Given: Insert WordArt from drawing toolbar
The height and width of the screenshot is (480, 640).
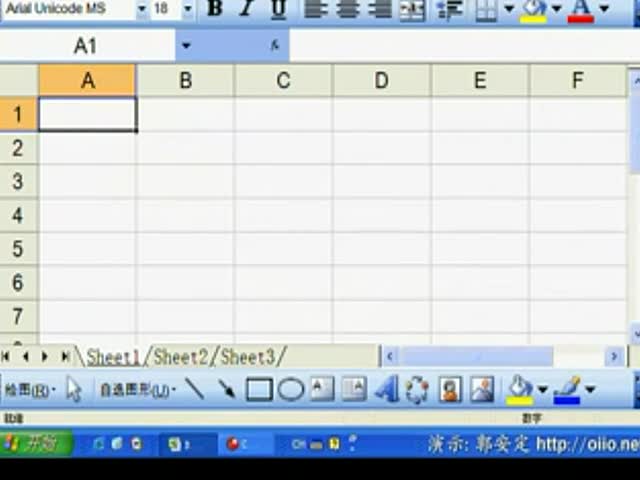Looking at the screenshot, I should (386, 389).
